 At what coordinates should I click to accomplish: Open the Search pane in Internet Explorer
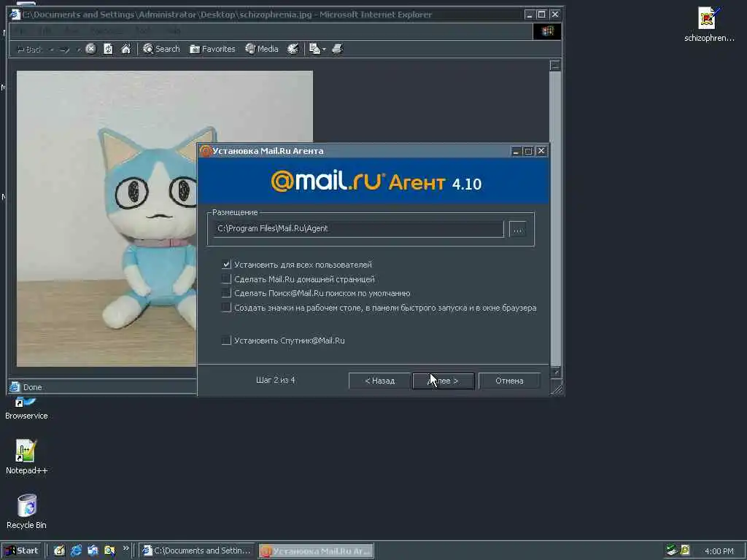pos(161,49)
